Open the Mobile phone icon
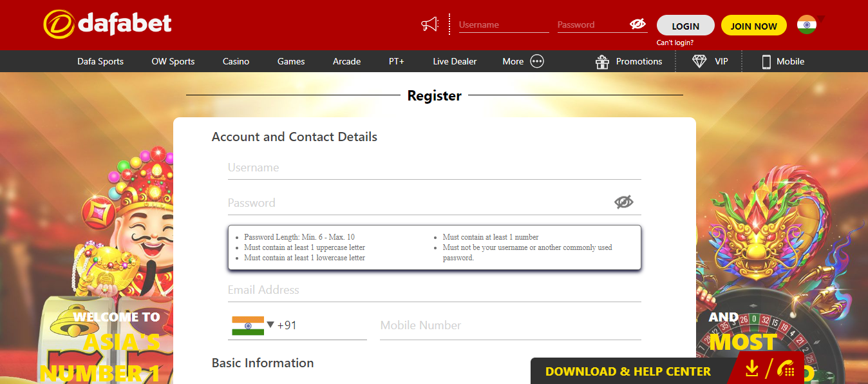 coord(766,61)
